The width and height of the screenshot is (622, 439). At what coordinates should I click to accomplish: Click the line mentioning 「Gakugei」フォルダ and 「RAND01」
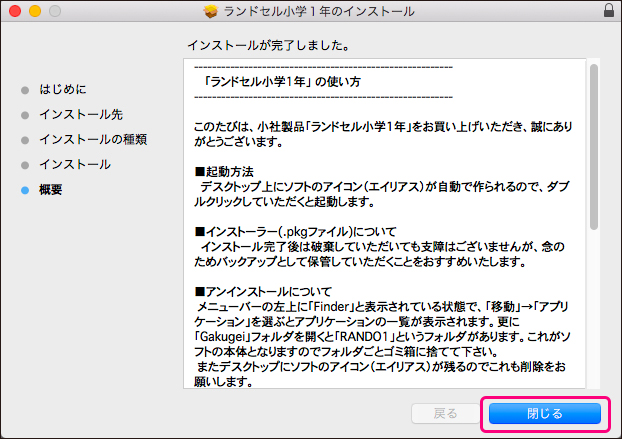pyautogui.click(x=382, y=337)
